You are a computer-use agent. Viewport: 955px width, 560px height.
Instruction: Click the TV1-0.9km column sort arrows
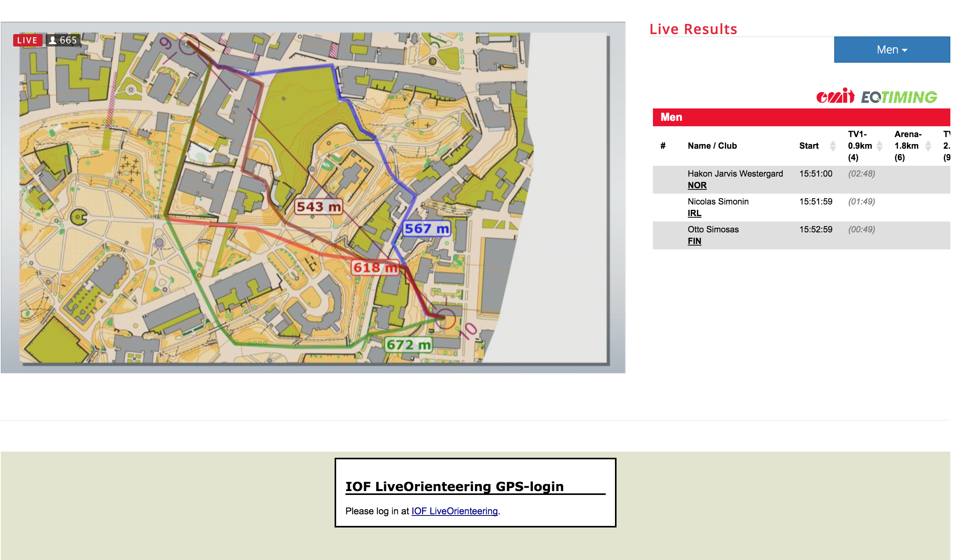click(x=879, y=146)
